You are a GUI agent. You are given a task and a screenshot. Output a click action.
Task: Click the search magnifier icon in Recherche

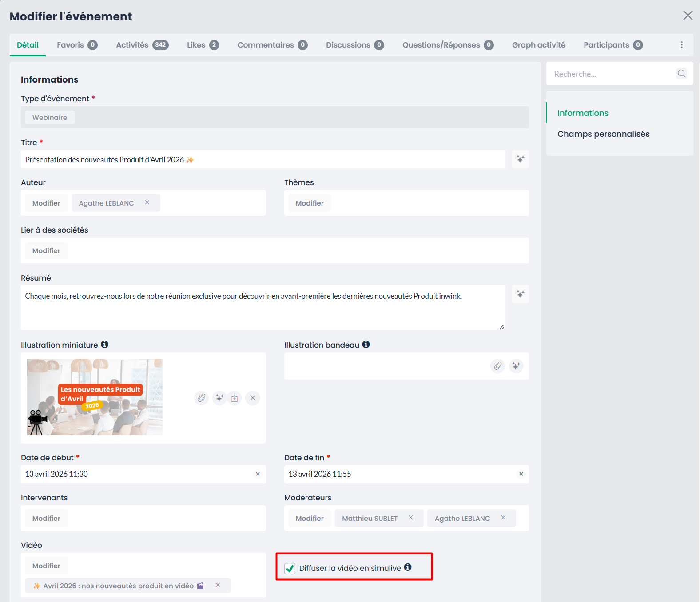coord(681,74)
